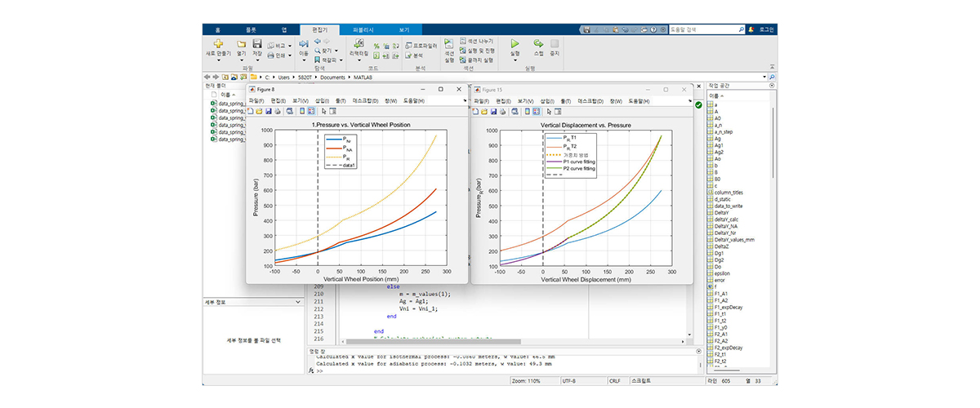This screenshot has height=408, width=980.
Task: Open 툴(T) menu in Figure 8
Action: [x=341, y=100]
